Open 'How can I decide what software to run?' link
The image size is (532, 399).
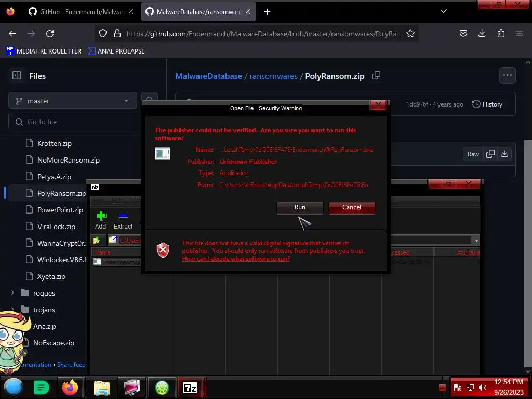[x=236, y=259]
